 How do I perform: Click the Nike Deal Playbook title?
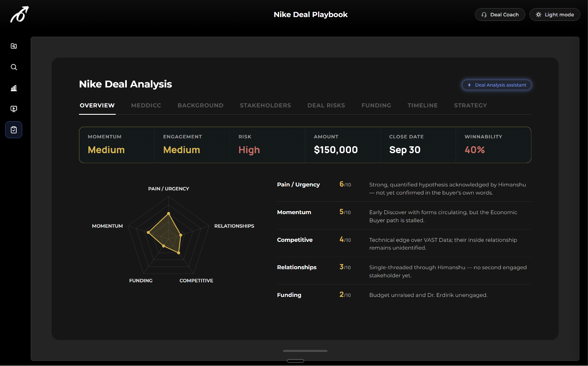(310, 15)
